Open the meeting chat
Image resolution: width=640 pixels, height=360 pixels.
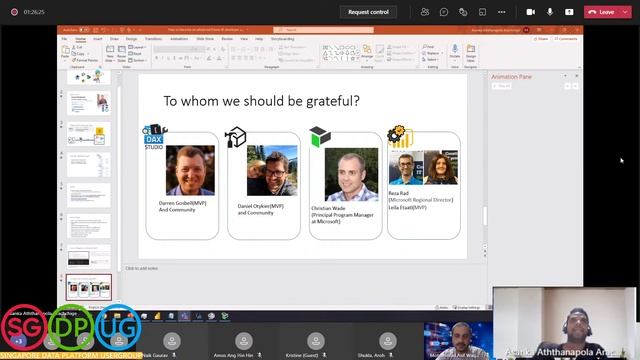tap(444, 12)
